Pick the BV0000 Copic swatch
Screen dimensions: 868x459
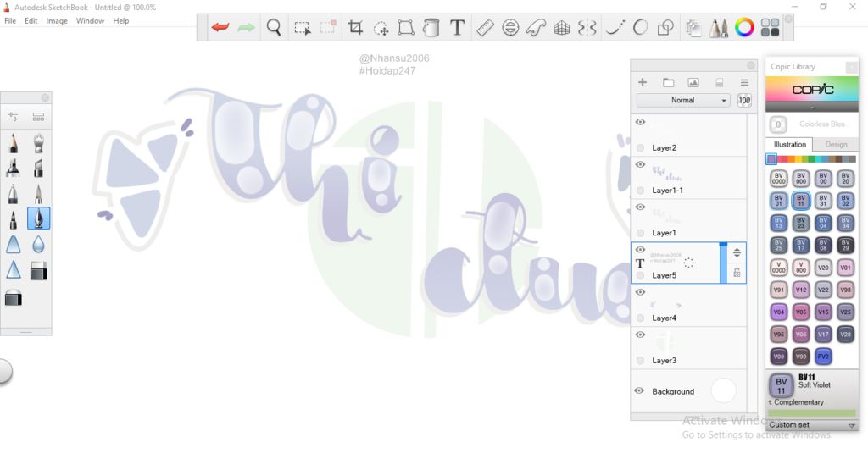[x=778, y=179]
